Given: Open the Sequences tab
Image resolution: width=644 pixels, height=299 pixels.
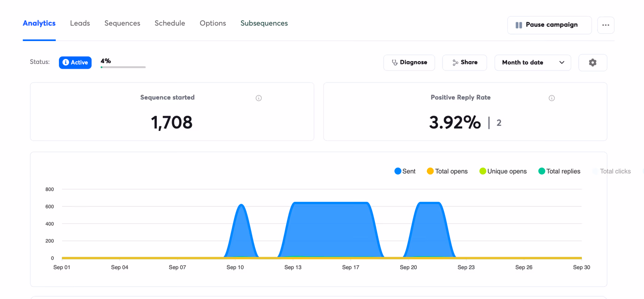Looking at the screenshot, I should [122, 23].
